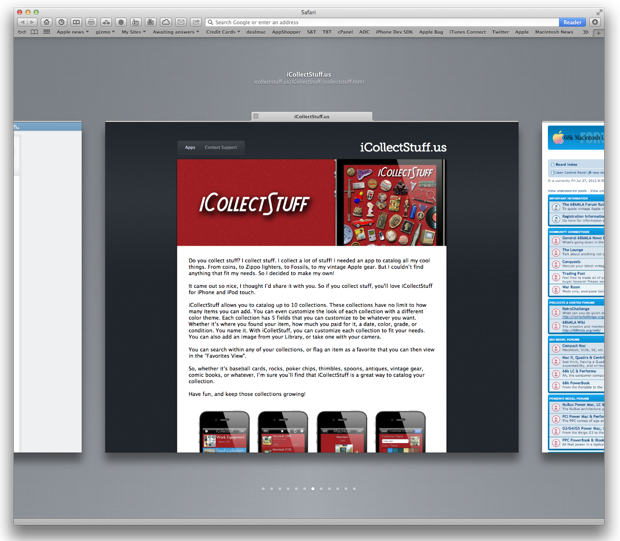
Task: Expand the Credit Cards bookmarks folder
Action: [x=223, y=32]
